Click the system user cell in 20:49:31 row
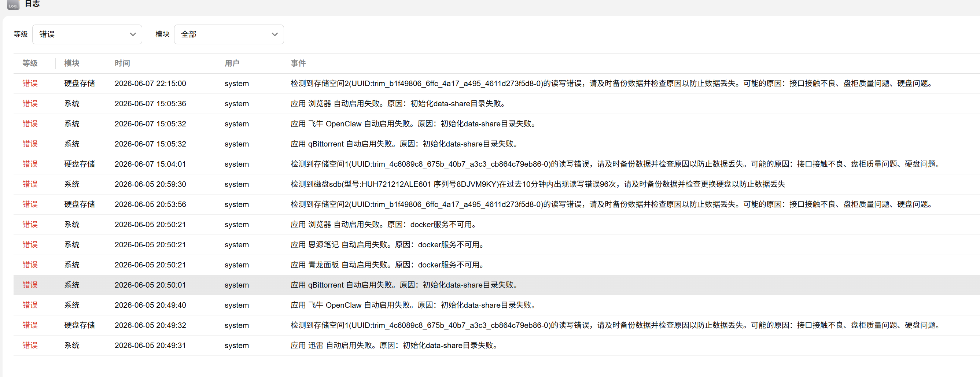The width and height of the screenshot is (980, 377). pyautogui.click(x=237, y=345)
